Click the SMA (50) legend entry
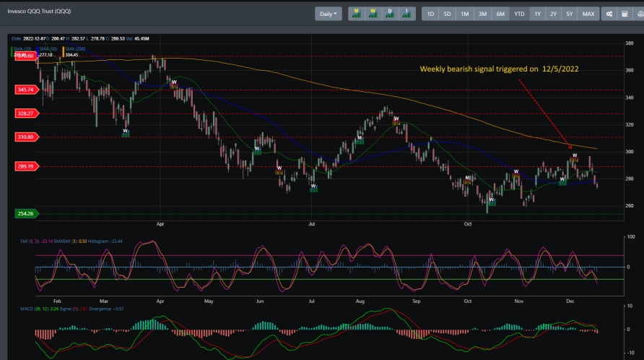644x360 pixels. pos(48,49)
